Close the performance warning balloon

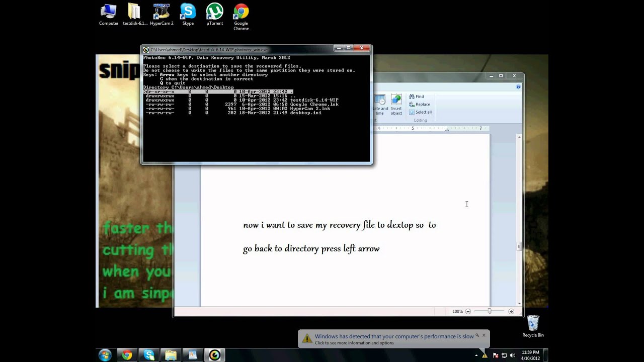[484, 335]
